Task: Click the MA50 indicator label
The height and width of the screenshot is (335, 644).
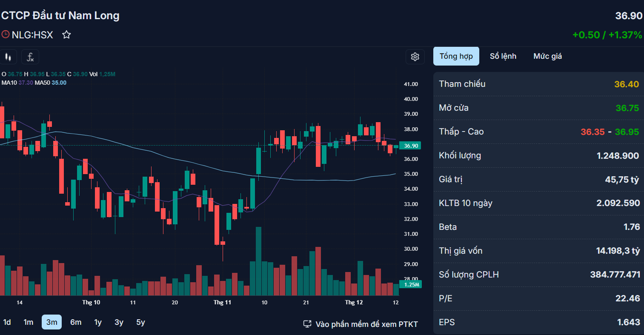Action: pyautogui.click(x=42, y=83)
